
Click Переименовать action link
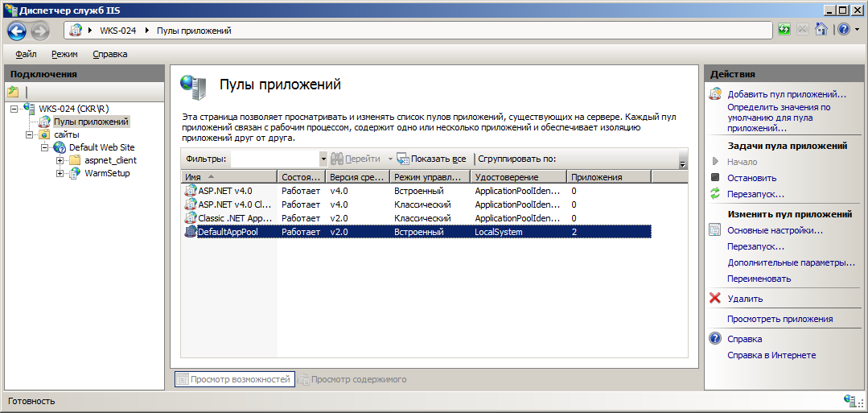tap(759, 279)
